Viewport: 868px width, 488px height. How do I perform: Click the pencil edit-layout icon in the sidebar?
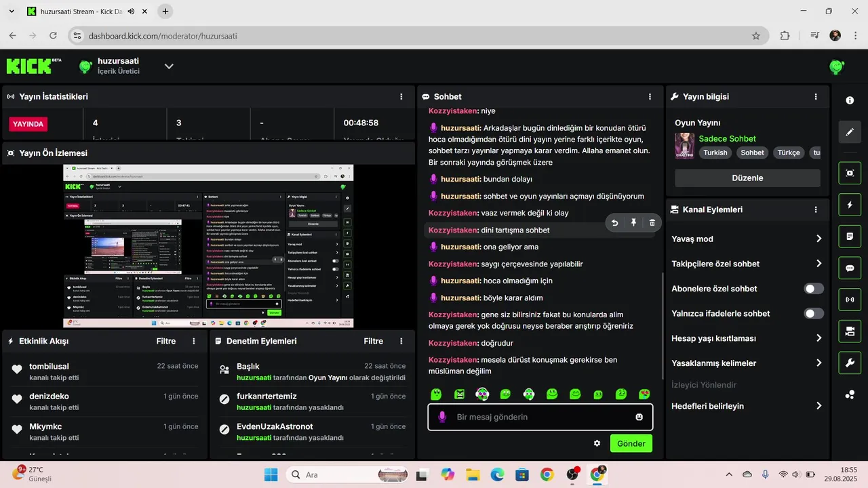(x=850, y=131)
